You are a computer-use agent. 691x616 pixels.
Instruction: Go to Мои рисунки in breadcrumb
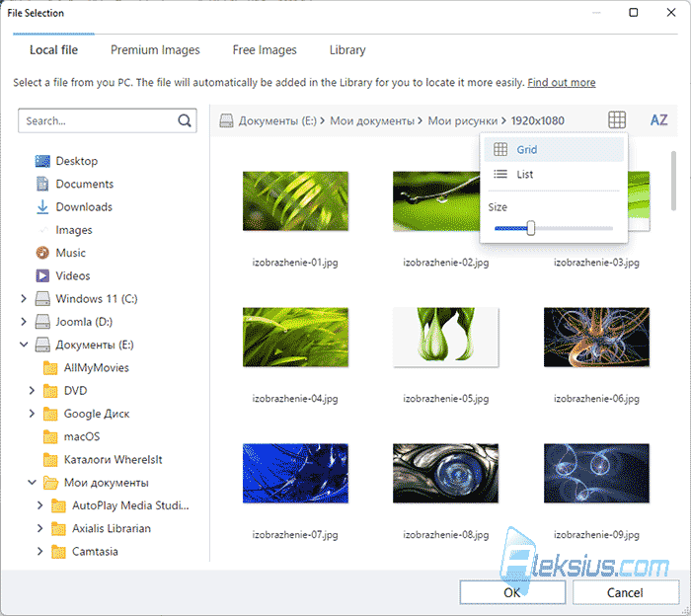(x=463, y=120)
